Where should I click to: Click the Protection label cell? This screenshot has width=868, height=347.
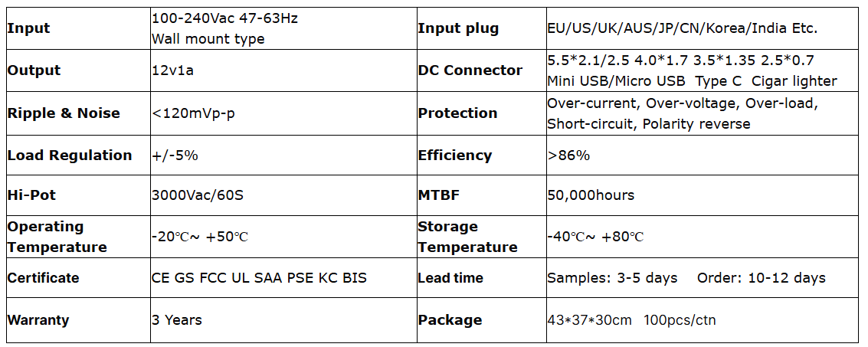(457, 113)
